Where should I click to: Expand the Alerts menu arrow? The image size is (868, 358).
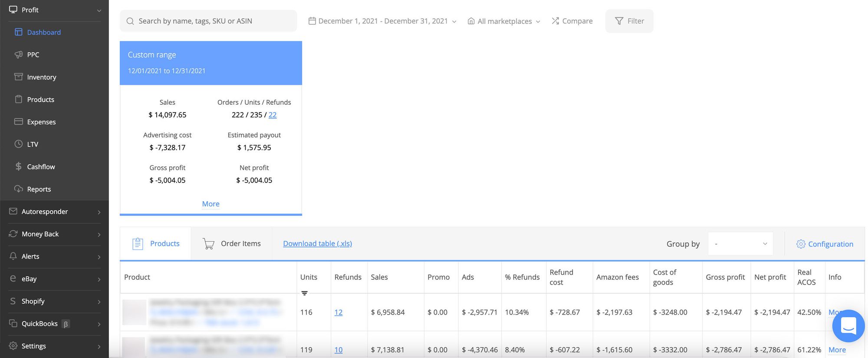point(99,257)
